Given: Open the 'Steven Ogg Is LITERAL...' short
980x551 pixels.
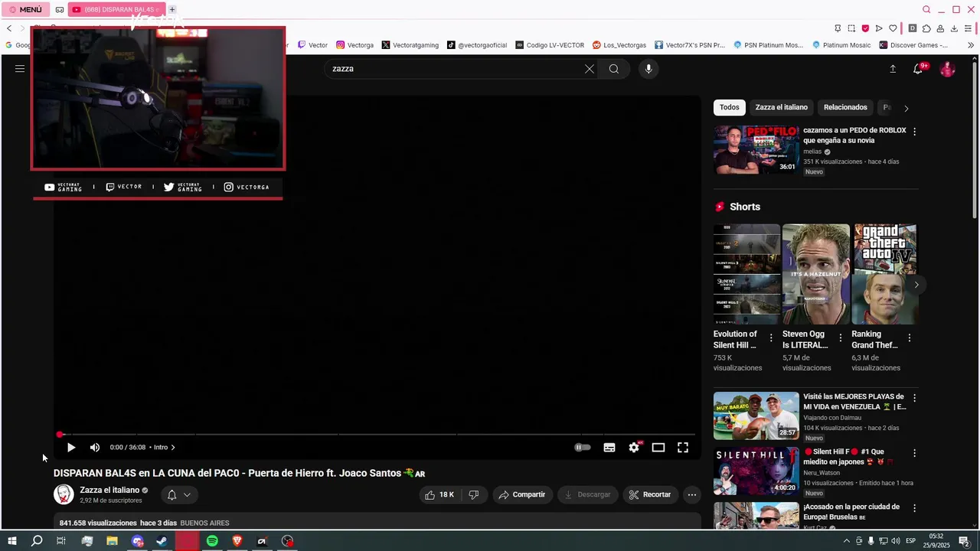Looking at the screenshot, I should (x=816, y=274).
